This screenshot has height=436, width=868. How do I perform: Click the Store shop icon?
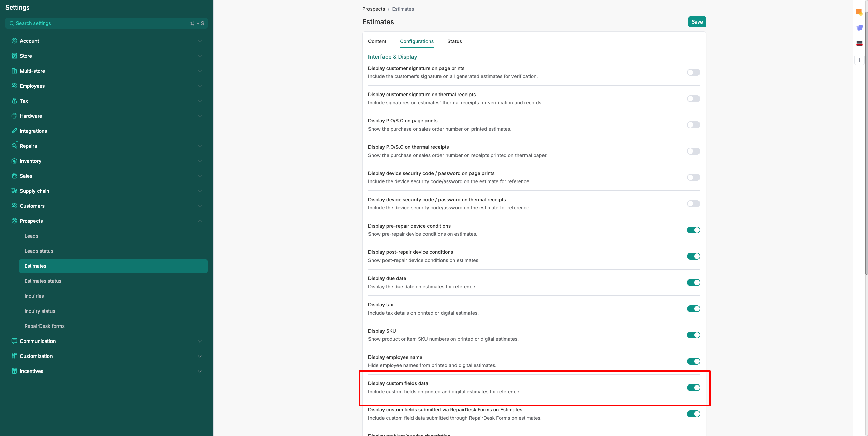pyautogui.click(x=14, y=56)
